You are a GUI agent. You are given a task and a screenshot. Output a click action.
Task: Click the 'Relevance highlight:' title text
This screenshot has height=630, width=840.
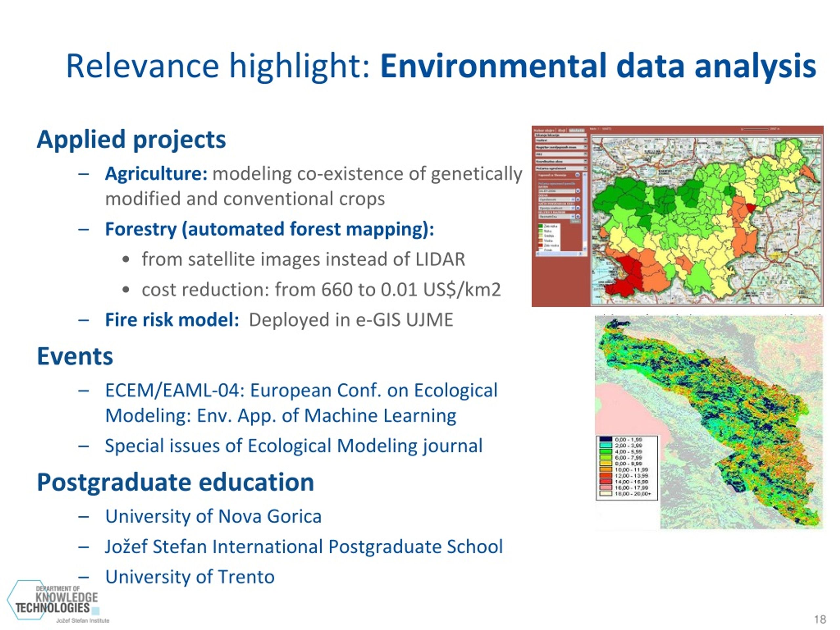[x=218, y=67]
